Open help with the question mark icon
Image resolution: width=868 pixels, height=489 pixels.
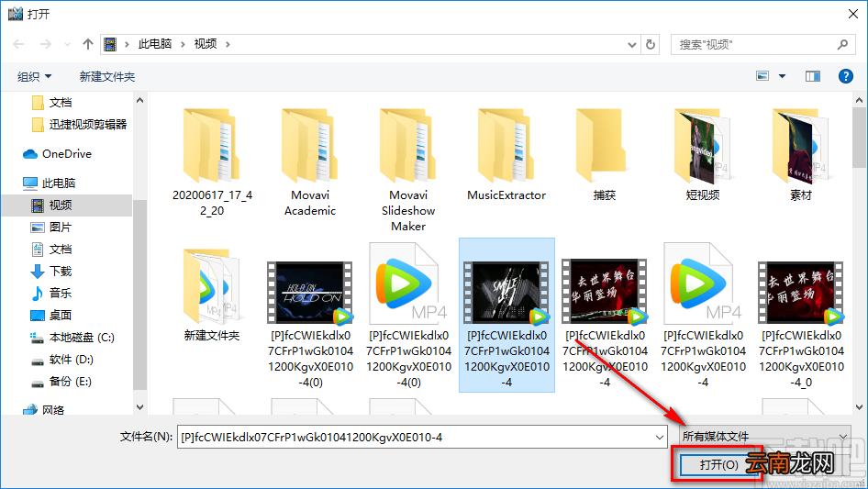tap(845, 76)
